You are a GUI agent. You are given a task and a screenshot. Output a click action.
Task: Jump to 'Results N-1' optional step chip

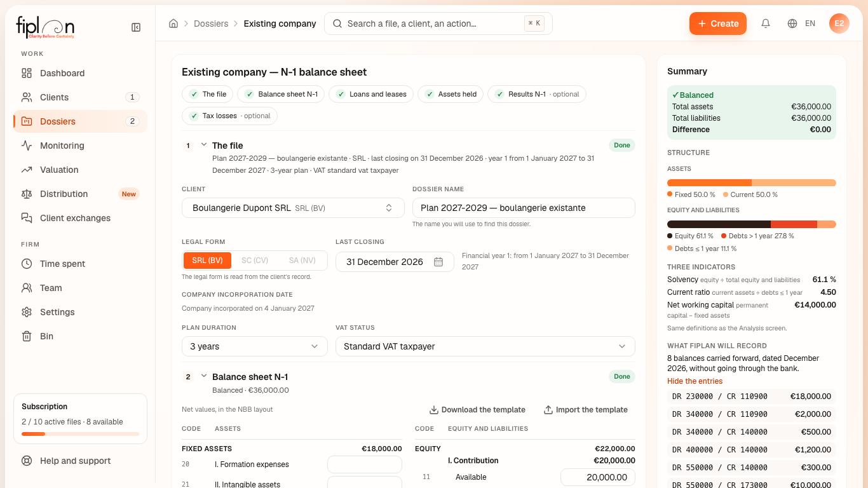(537, 94)
